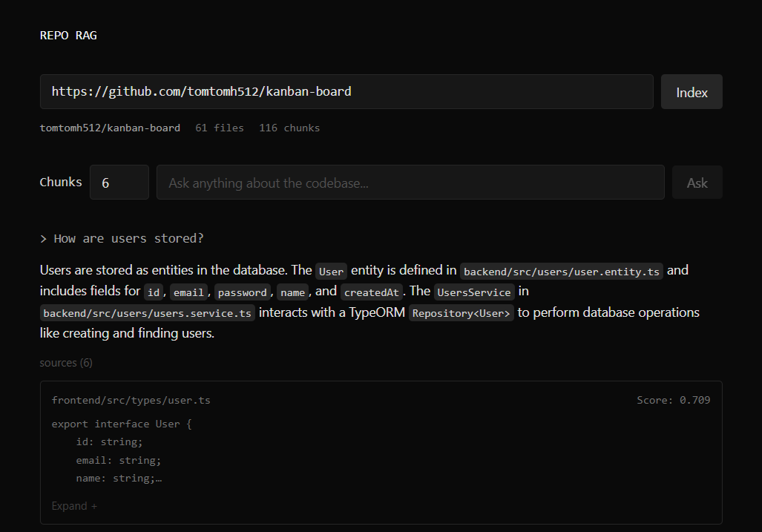The height and width of the screenshot is (532, 762).
Task: Expand the user.ts source snippet with "Expand +"
Action: click(74, 506)
